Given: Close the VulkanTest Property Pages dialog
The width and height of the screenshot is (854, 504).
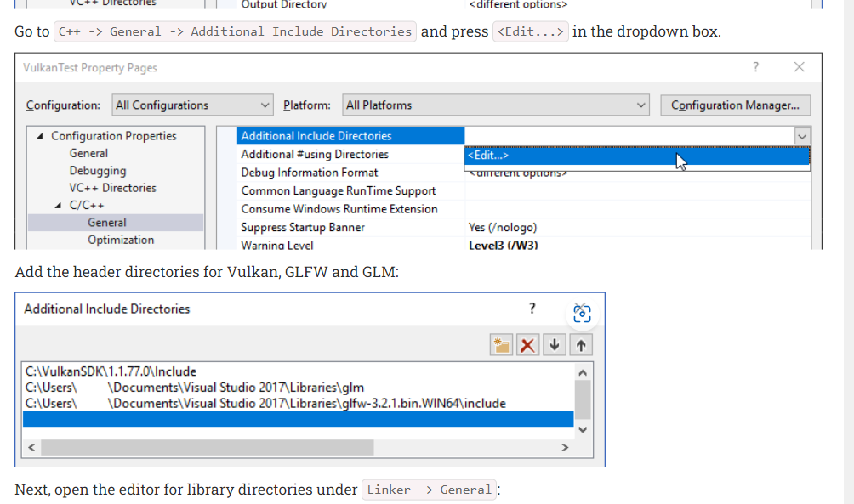Looking at the screenshot, I should point(799,67).
